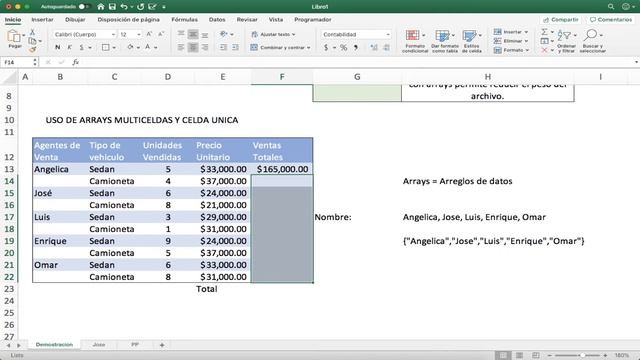Open Formato condicional menu
This screenshot has height=360, width=640.
click(x=415, y=41)
